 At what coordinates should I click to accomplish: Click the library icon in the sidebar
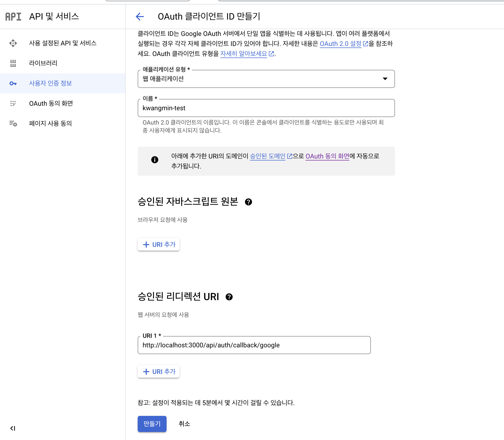tap(13, 63)
